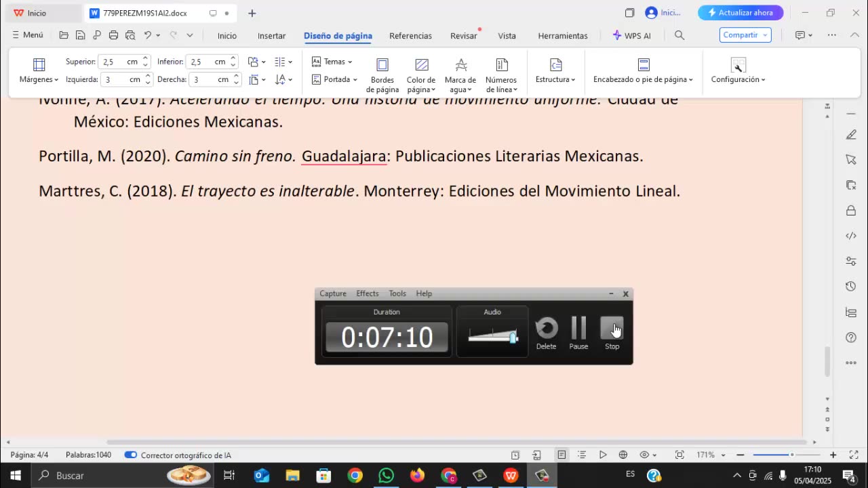The image size is (868, 488).
Task: Click the Números de línea icon
Action: 501,65
